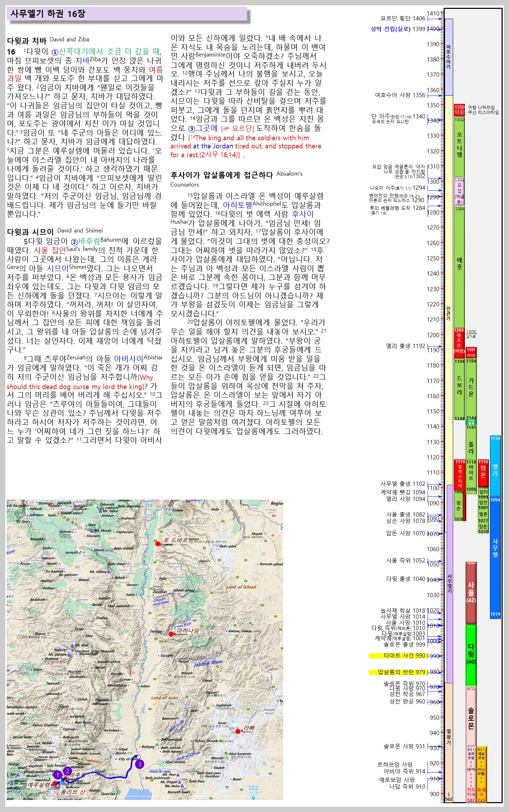Click the green phrase 산꼭대기에서 조금 더 갔을 때

click(x=109, y=51)
